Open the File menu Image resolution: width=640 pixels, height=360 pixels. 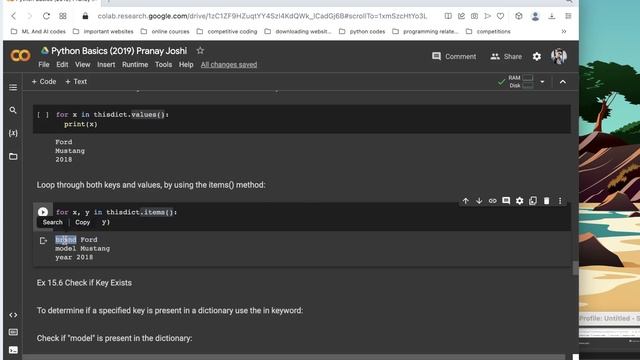pos(44,64)
